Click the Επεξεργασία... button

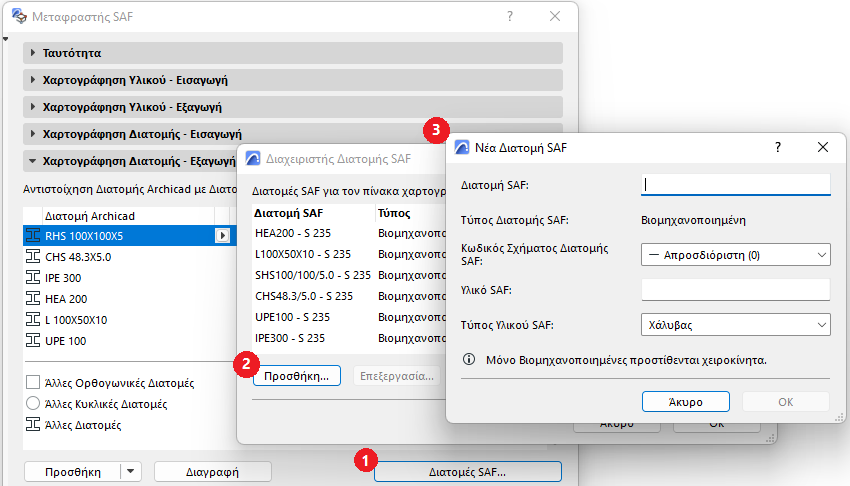397,376
